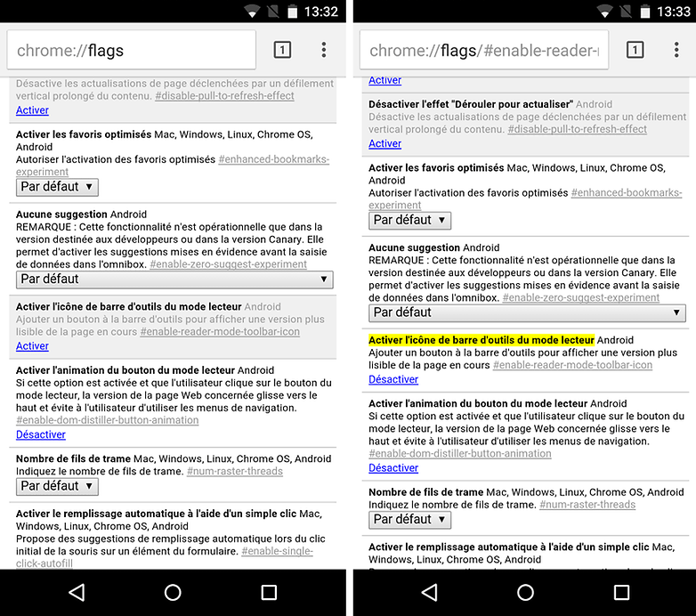696x616 pixels.
Task: Tap Android recents button on right phone
Action: point(621,592)
